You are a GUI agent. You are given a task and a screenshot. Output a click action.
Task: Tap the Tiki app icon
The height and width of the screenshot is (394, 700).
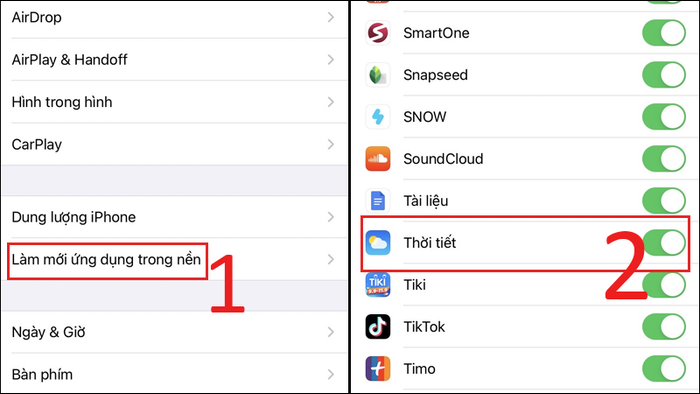[x=378, y=285]
